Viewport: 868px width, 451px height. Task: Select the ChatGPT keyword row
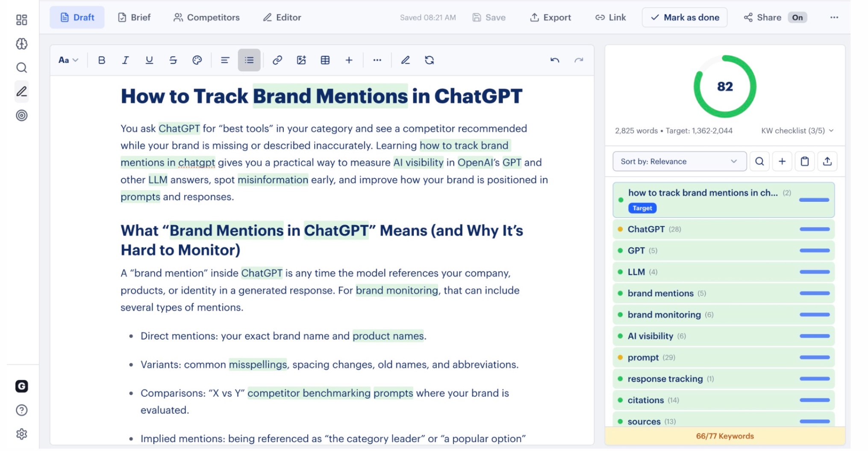pos(724,229)
